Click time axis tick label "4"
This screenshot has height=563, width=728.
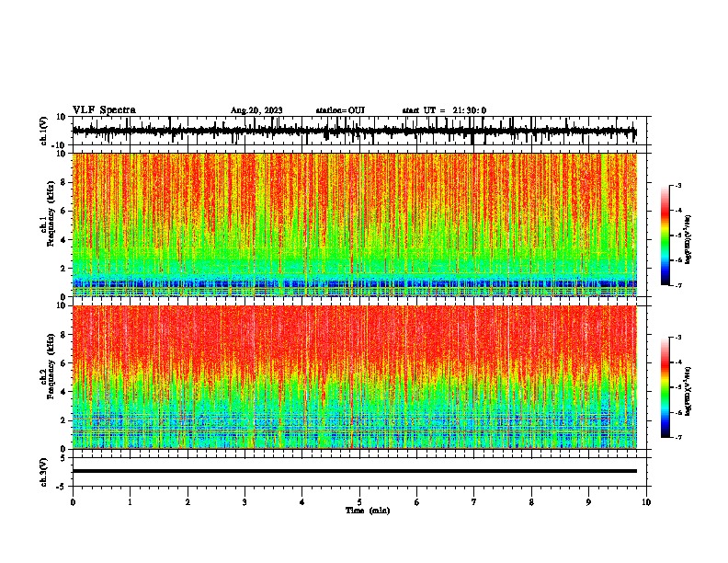[302, 502]
